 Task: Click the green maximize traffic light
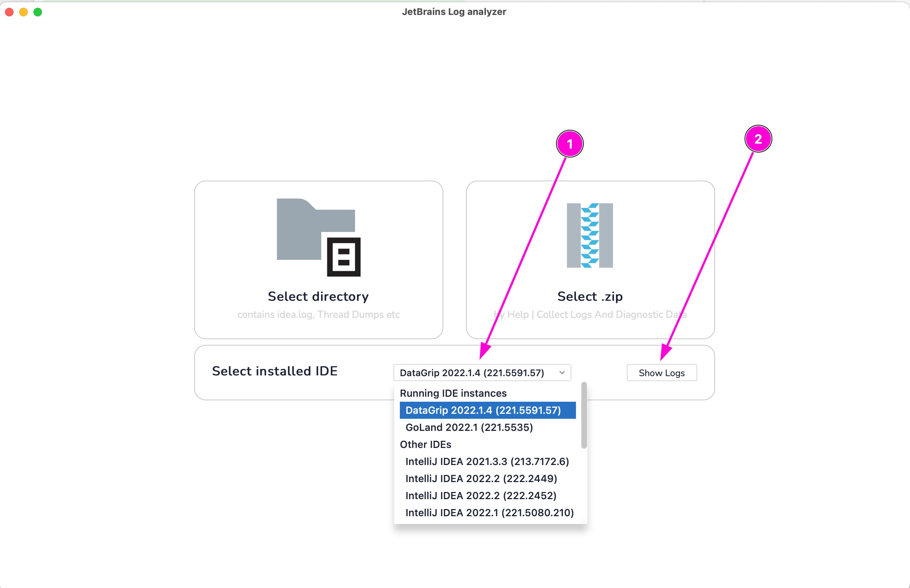pos(38,12)
